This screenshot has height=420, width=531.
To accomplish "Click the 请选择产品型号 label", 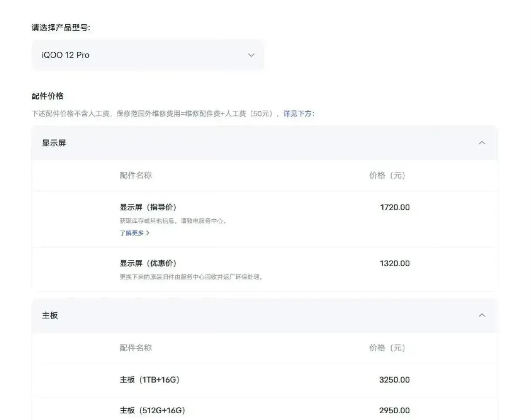I will coord(61,27).
